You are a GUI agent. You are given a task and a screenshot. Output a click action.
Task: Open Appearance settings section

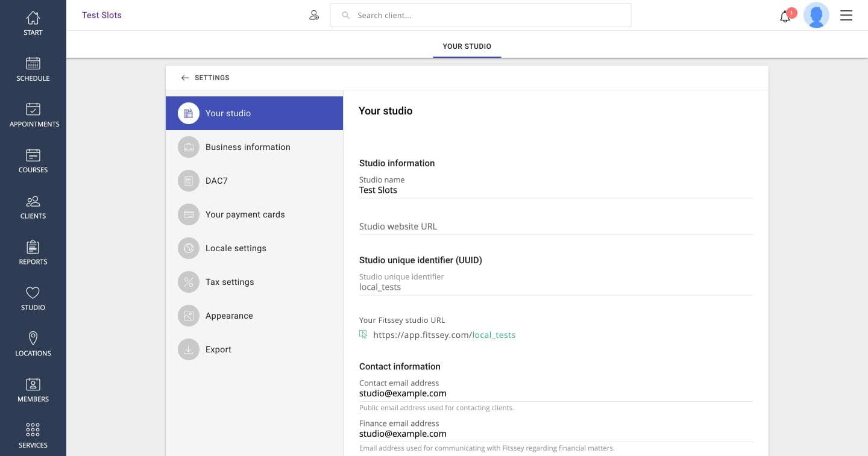[254, 316]
